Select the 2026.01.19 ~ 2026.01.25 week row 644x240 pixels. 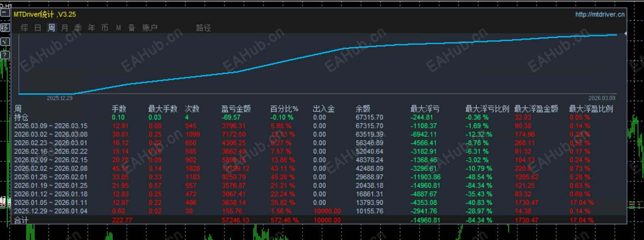pos(51,186)
